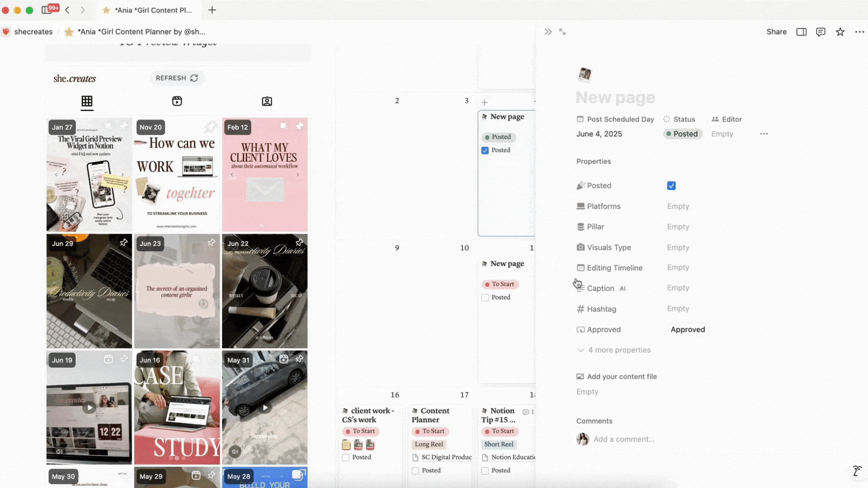Uncheck the Posted property checkbox
This screenshot has height=488, width=868.
tap(671, 185)
